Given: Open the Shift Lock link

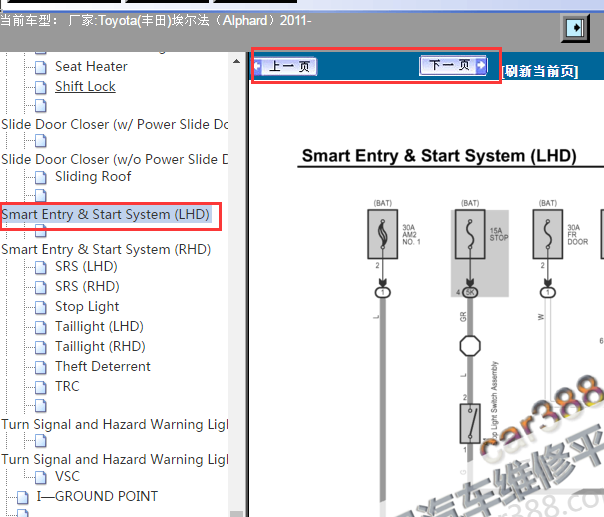Looking at the screenshot, I should click(85, 87).
